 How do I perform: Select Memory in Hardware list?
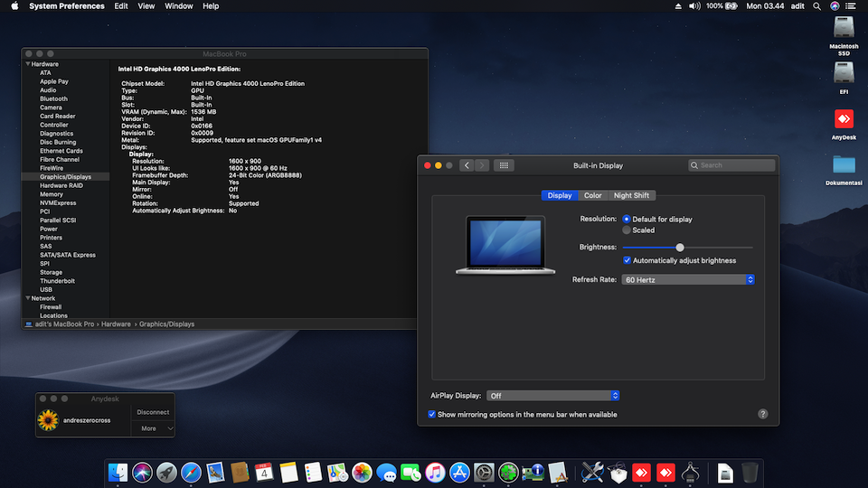(52, 194)
